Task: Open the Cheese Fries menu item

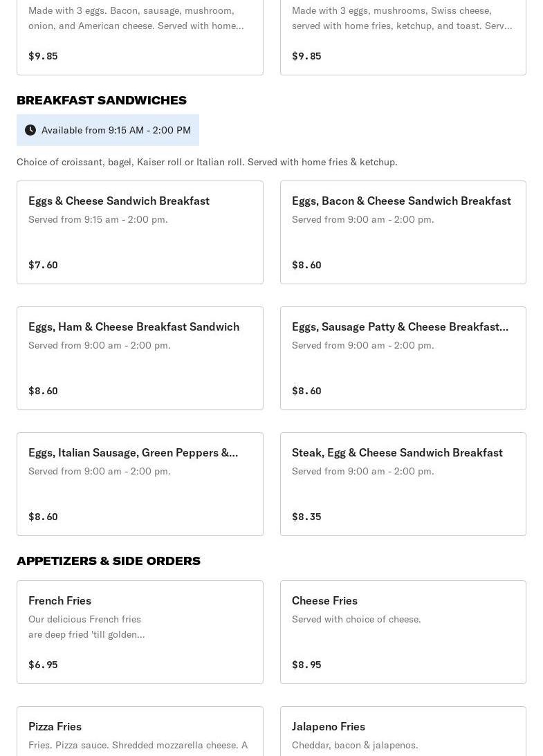Action: click(403, 632)
